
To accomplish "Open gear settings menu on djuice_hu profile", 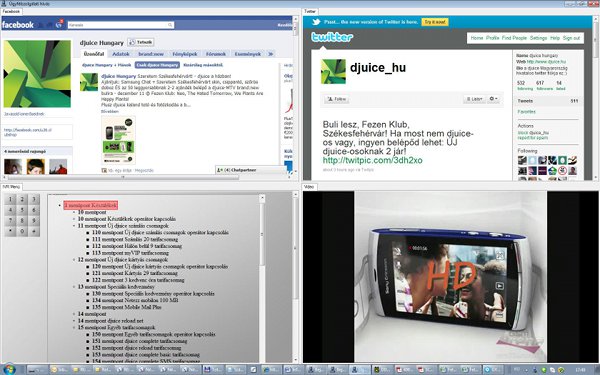I will tap(494, 99).
